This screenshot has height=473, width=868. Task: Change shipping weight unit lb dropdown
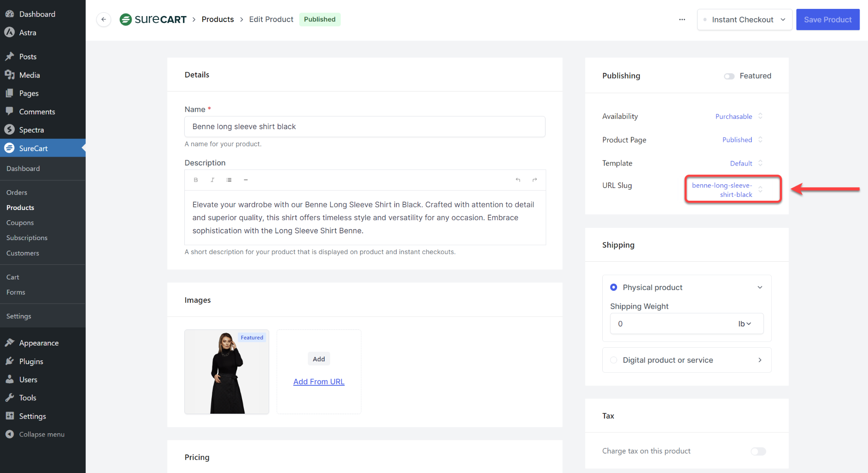tap(744, 324)
